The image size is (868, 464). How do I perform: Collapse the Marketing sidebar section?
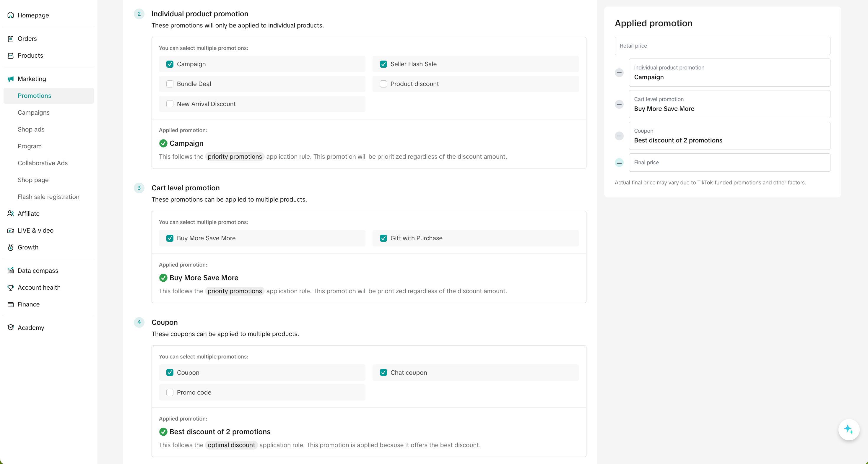[x=32, y=79]
